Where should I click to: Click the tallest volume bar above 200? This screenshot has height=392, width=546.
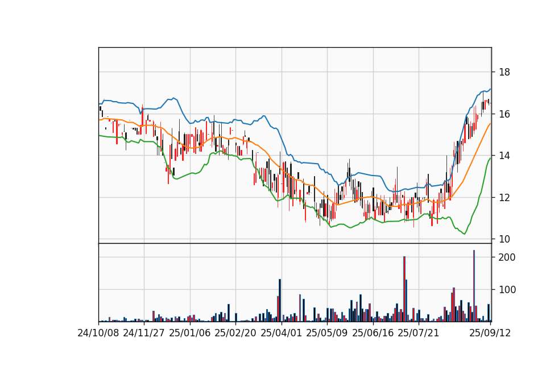474,286
